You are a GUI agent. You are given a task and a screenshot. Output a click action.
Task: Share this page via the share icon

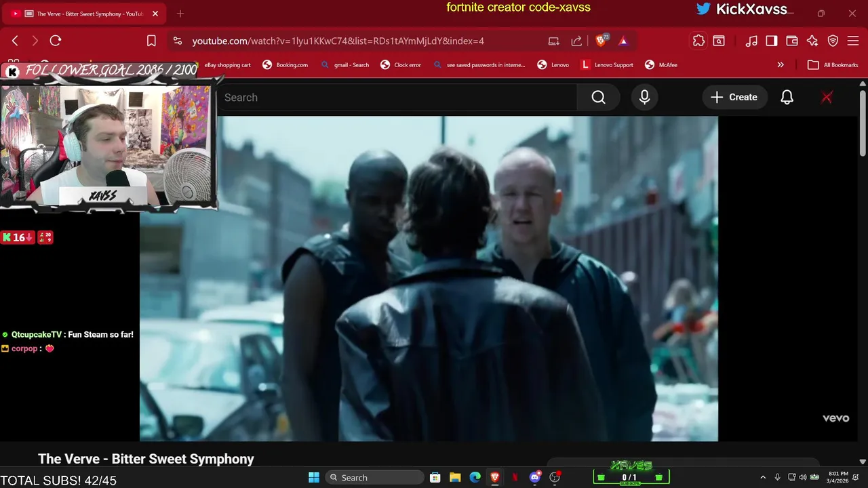576,41
